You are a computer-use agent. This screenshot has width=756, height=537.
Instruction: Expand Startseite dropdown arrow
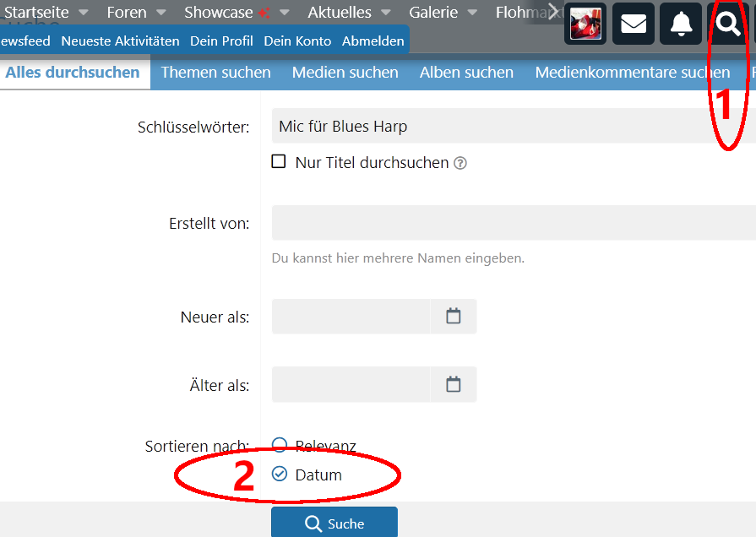[x=84, y=13]
